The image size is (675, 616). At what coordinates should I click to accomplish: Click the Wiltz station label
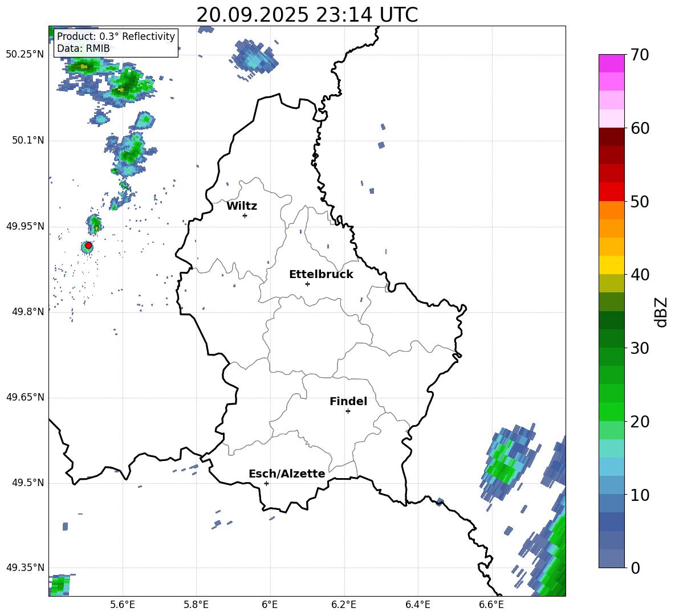click(242, 206)
